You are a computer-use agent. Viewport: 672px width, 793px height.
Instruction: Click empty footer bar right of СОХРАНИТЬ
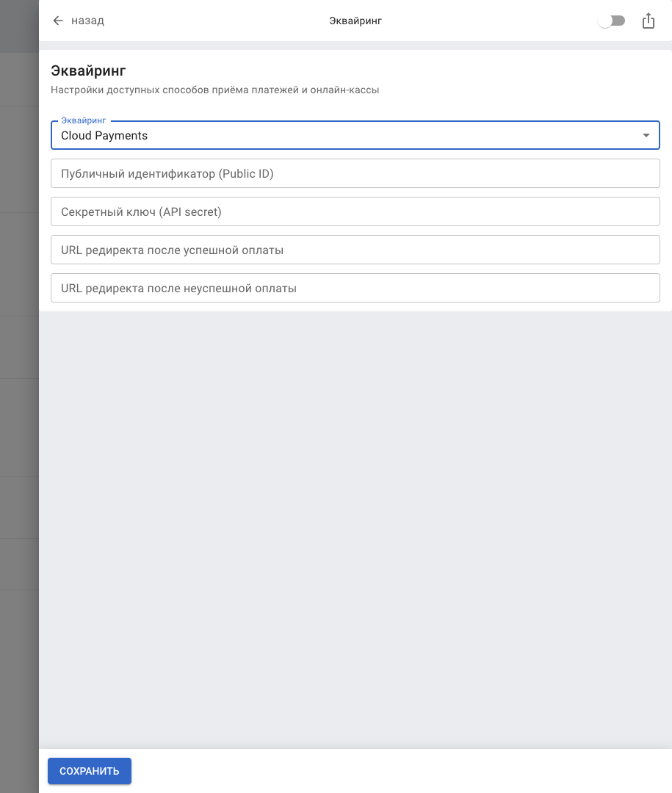tap(397, 771)
